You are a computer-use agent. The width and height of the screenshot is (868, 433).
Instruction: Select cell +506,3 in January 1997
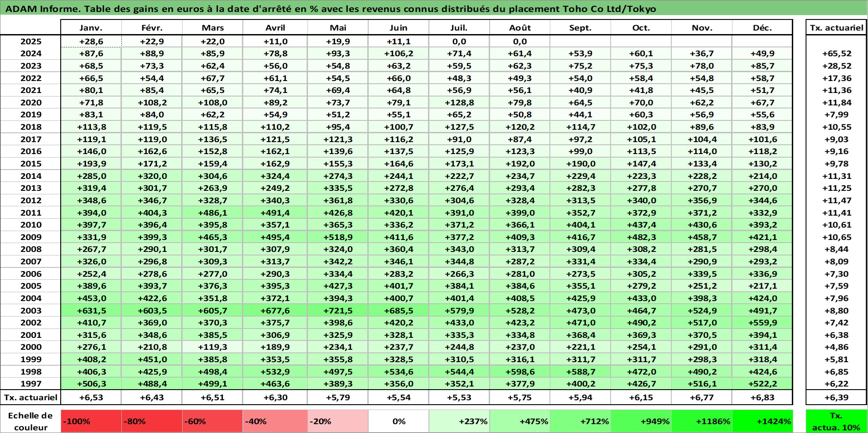click(91, 384)
